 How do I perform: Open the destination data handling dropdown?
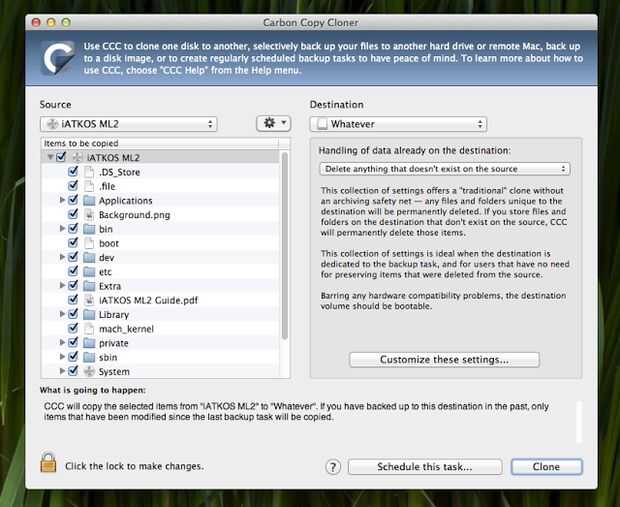(x=444, y=169)
